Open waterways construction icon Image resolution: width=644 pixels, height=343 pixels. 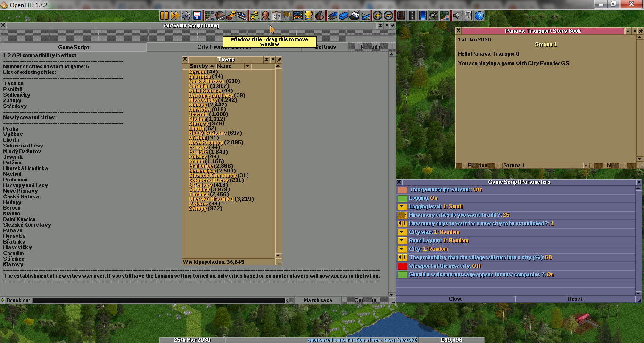[423, 16]
